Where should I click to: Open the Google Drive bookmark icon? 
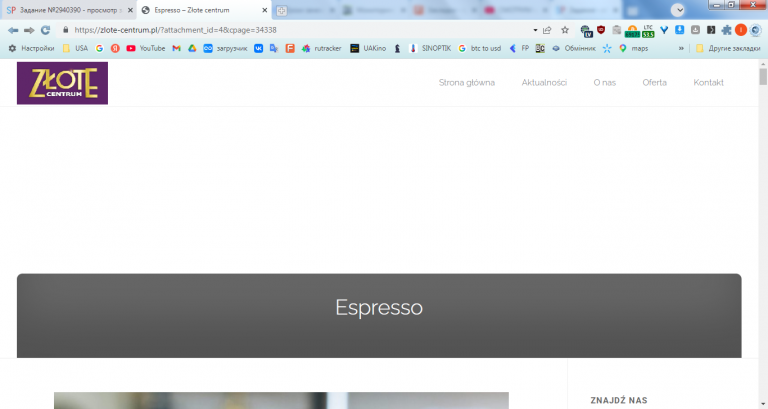(192, 48)
